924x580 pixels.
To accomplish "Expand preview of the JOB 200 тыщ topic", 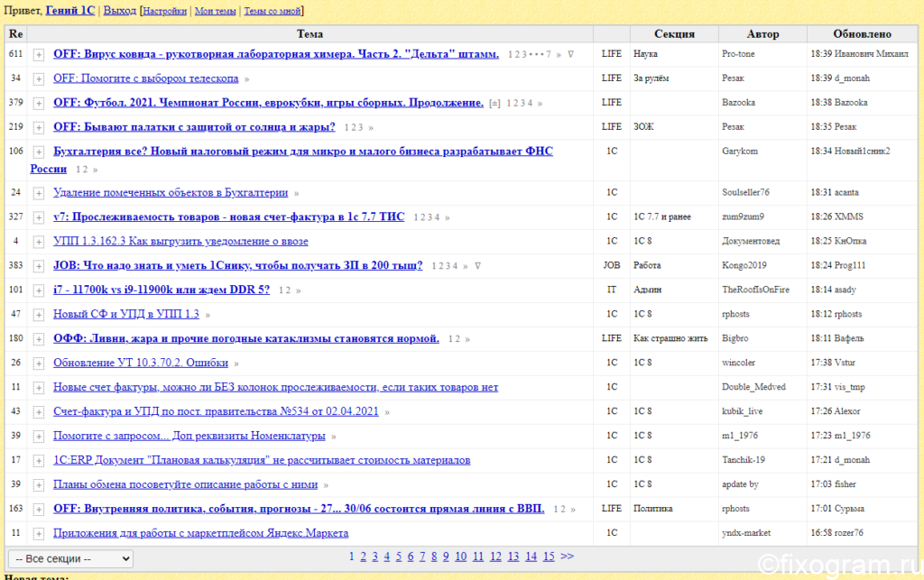I will click(38, 266).
